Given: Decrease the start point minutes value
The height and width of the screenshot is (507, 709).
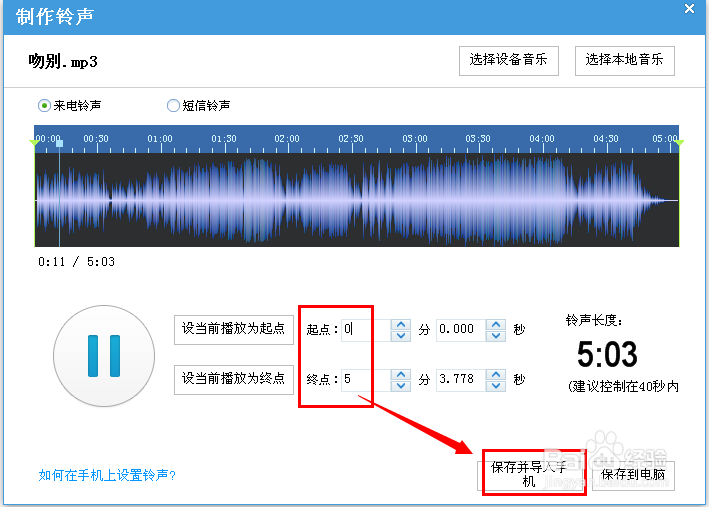Looking at the screenshot, I should coord(401,336).
